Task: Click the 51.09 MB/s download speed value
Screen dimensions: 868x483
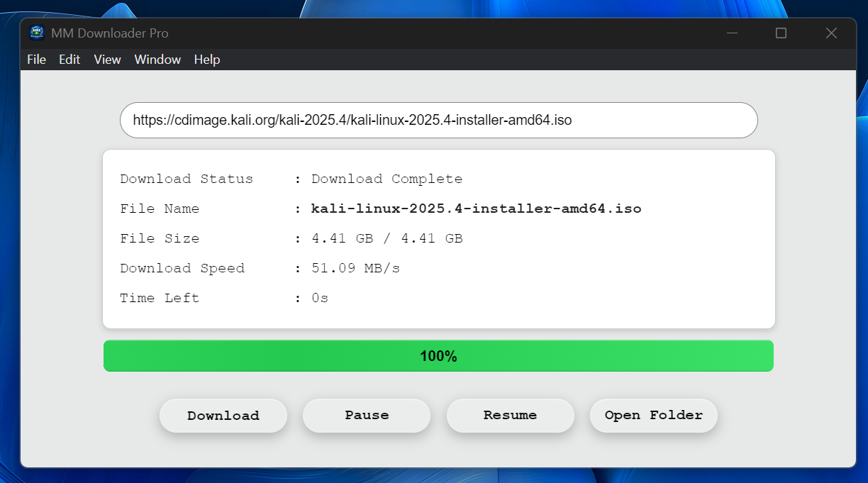Action: (x=355, y=269)
